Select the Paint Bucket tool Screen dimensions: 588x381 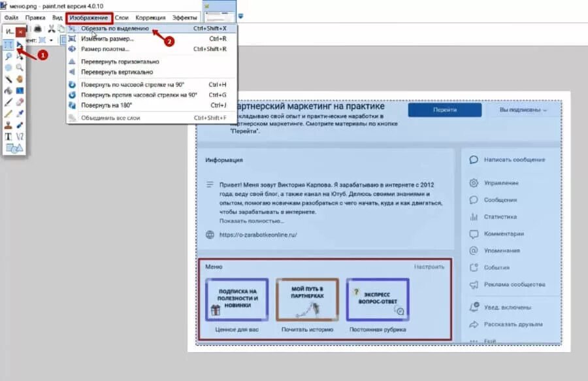coord(8,91)
